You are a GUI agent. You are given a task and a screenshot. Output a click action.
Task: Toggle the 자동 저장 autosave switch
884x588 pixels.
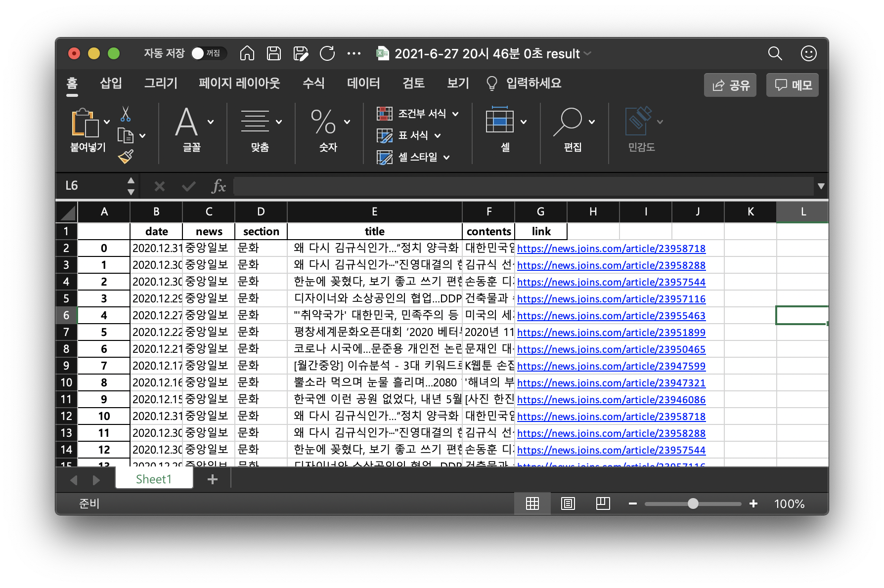[209, 53]
